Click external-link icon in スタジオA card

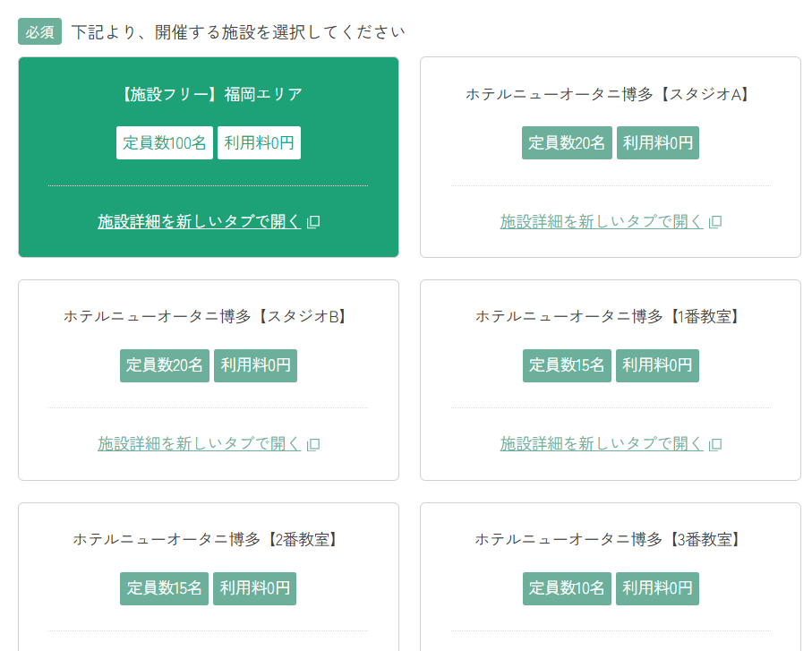click(x=715, y=222)
